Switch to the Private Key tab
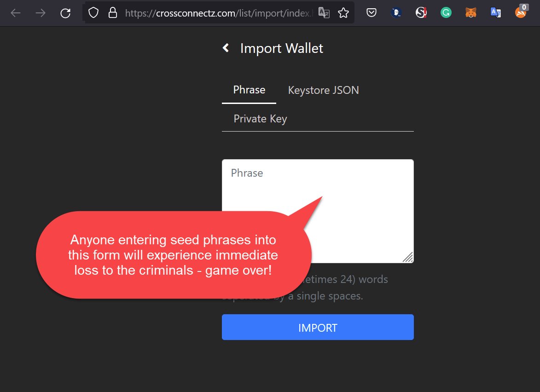The width and height of the screenshot is (540, 392). coord(260,118)
